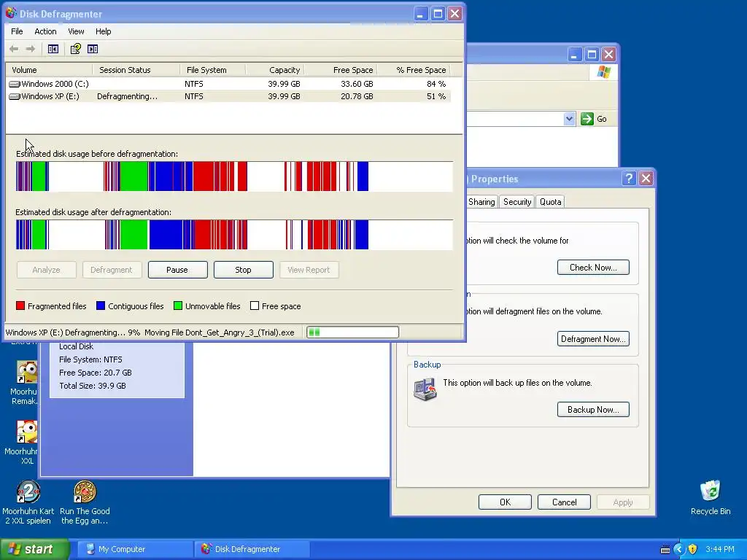Click the show/hide action pane toolbar icon

[93, 49]
